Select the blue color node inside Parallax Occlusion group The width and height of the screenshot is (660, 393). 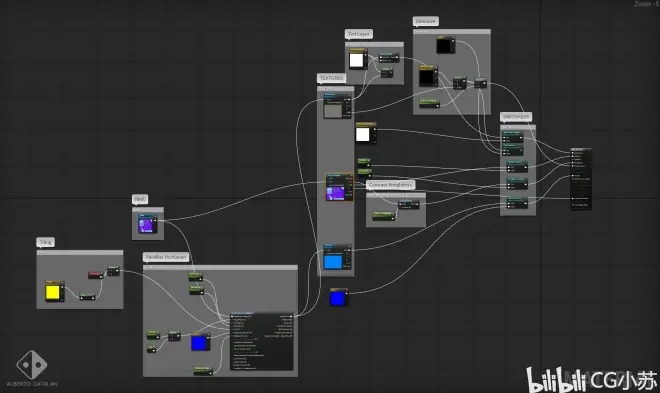(200, 342)
